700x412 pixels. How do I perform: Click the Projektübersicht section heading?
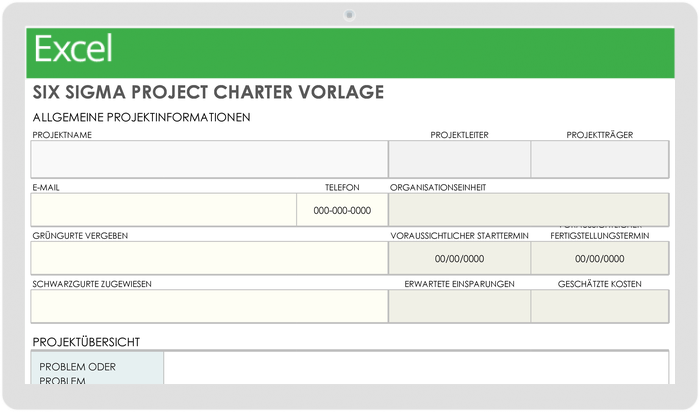tap(86, 342)
